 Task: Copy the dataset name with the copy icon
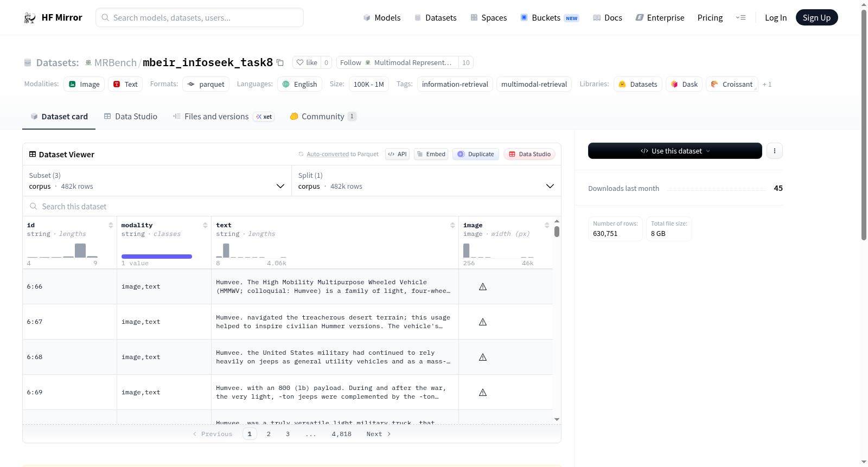coord(280,62)
